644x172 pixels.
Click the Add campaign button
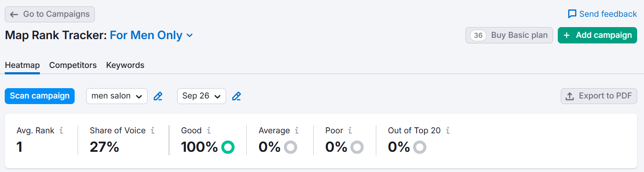597,35
